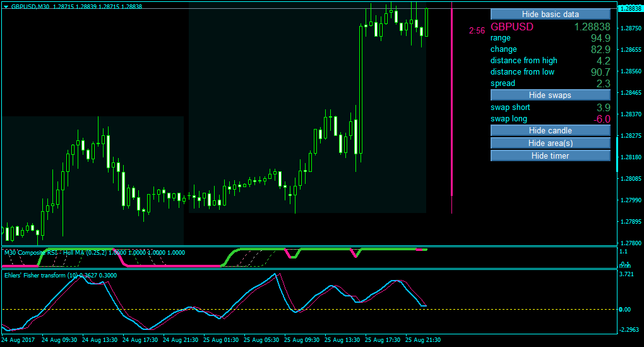Click the 1.28838 current price tag on axis
644x347 pixels.
[x=631, y=8]
